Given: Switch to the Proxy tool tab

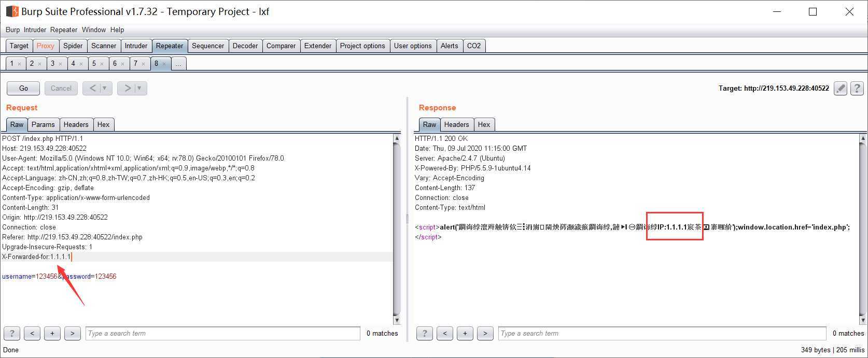Looking at the screenshot, I should point(46,46).
